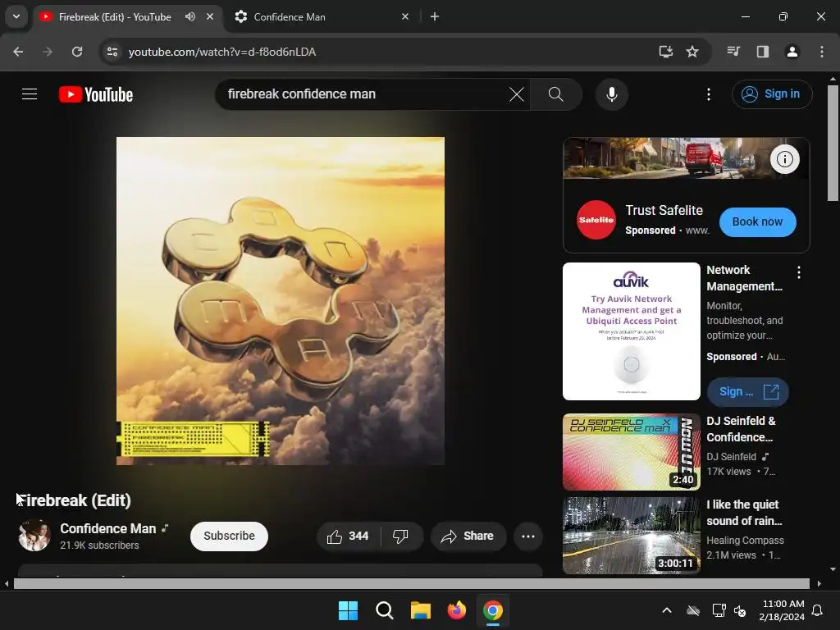Open the Safelite advertiser logo
Screen dimensions: 840x630
(x=596, y=220)
